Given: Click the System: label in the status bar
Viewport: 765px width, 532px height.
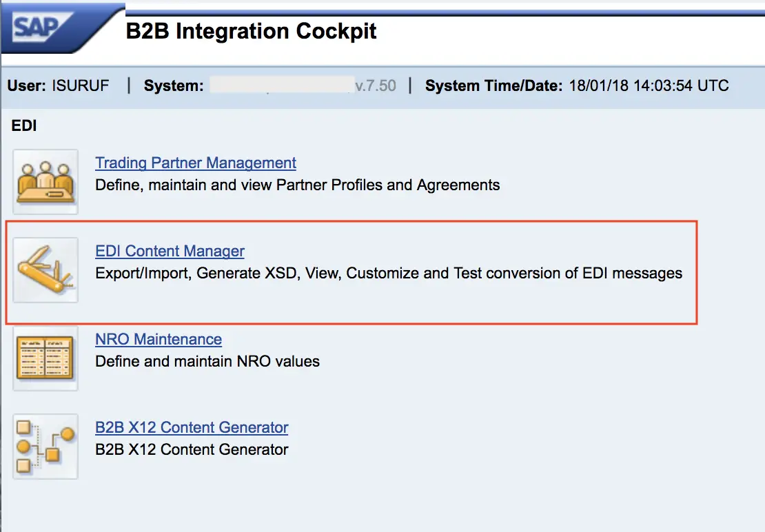Looking at the screenshot, I should pos(174,86).
